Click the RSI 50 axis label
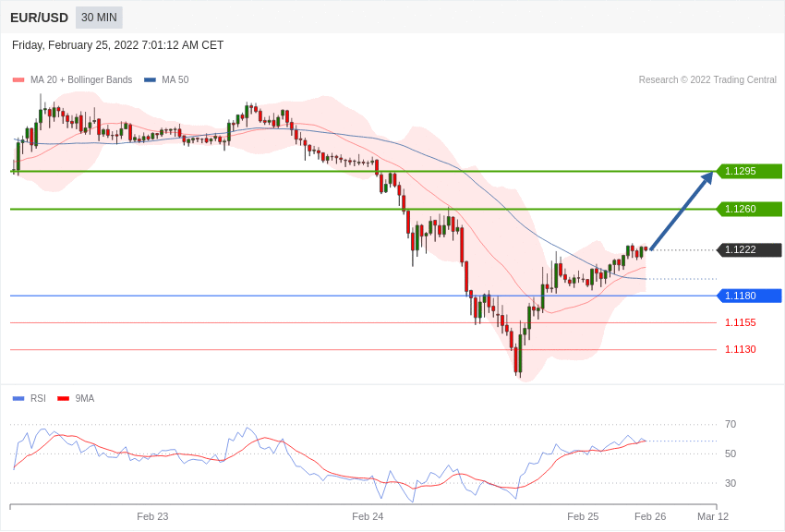The image size is (785, 532). 731,453
